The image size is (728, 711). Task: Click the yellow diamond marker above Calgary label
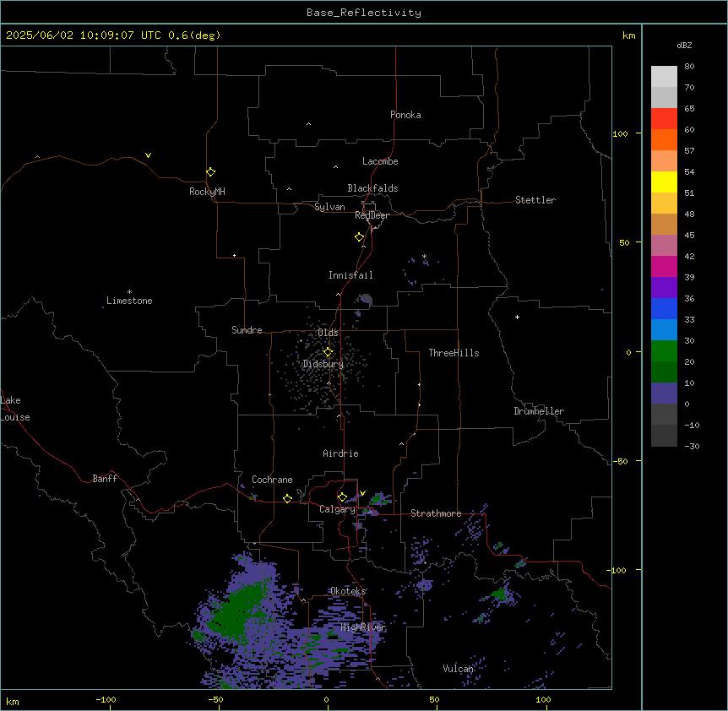342,497
